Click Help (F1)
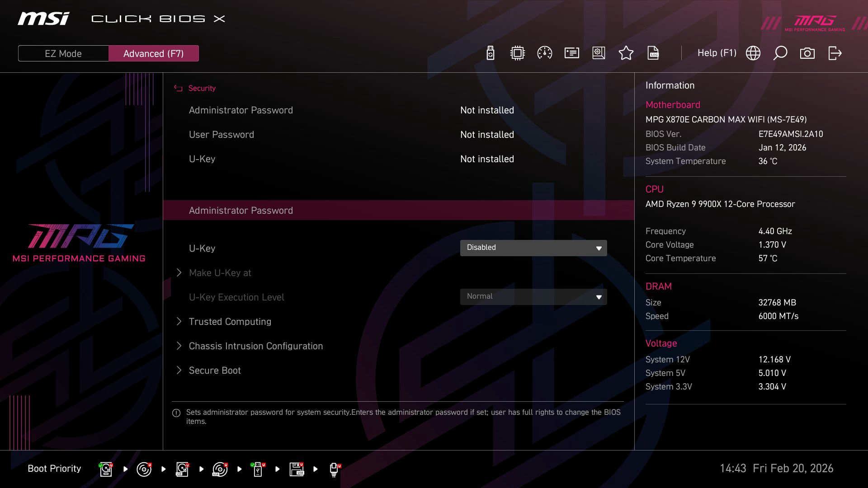 717,53
